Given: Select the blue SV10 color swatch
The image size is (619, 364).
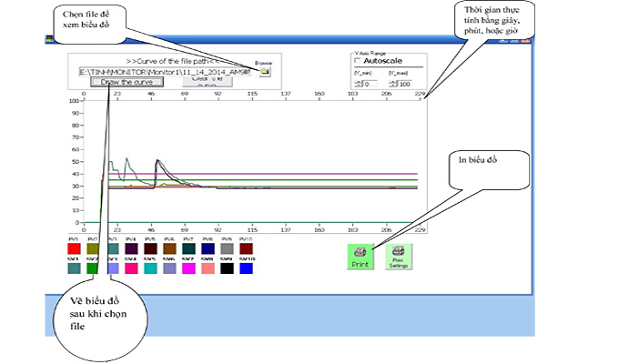Looking at the screenshot, I should [246, 268].
